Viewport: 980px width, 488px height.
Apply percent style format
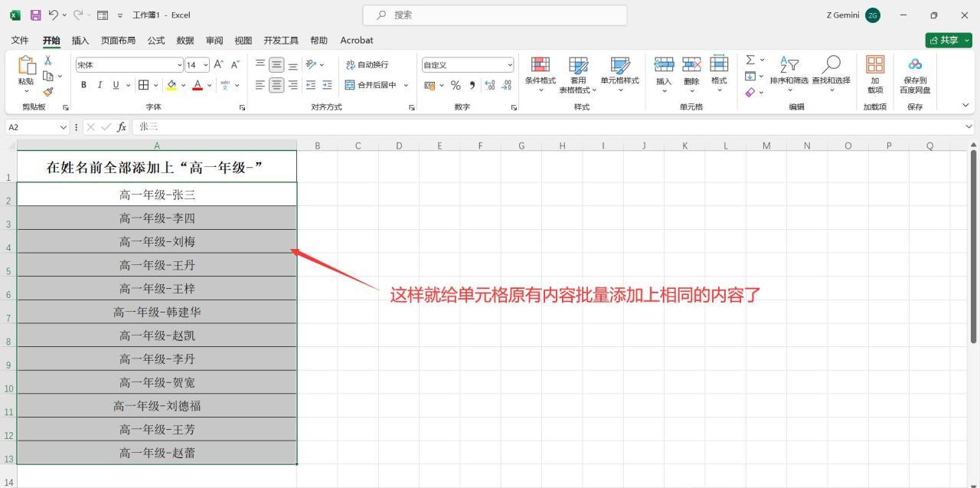coord(456,85)
